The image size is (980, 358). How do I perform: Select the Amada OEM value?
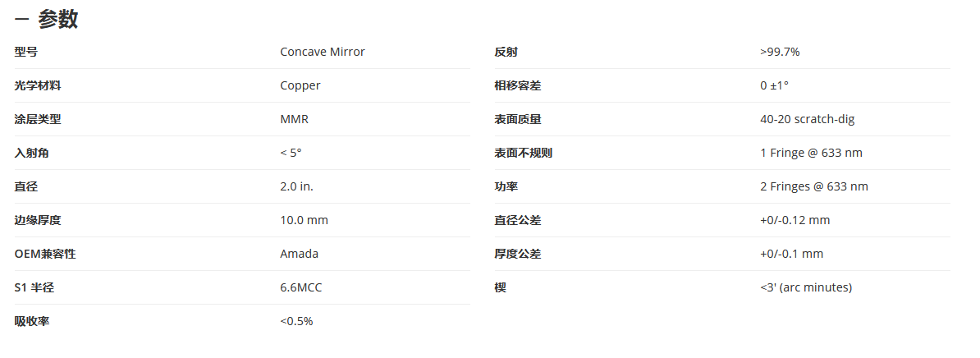click(x=300, y=255)
